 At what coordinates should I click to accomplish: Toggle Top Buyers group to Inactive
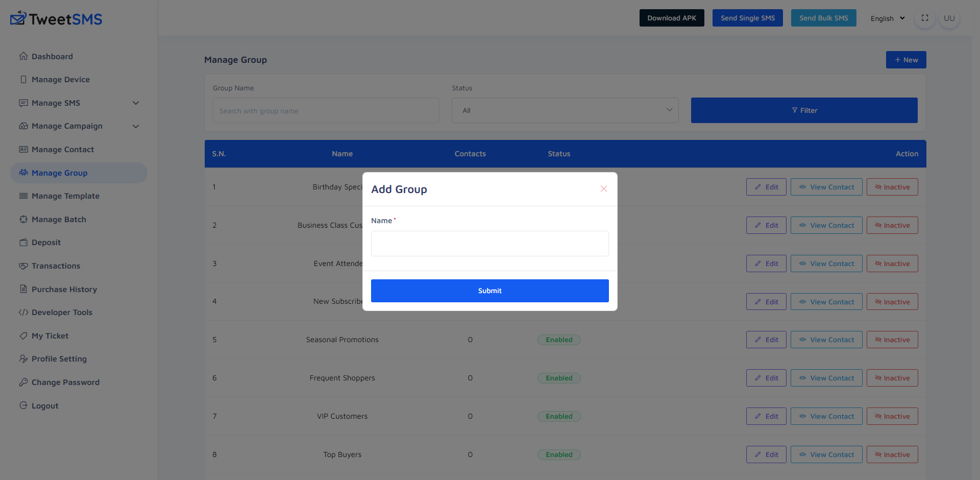[892, 454]
